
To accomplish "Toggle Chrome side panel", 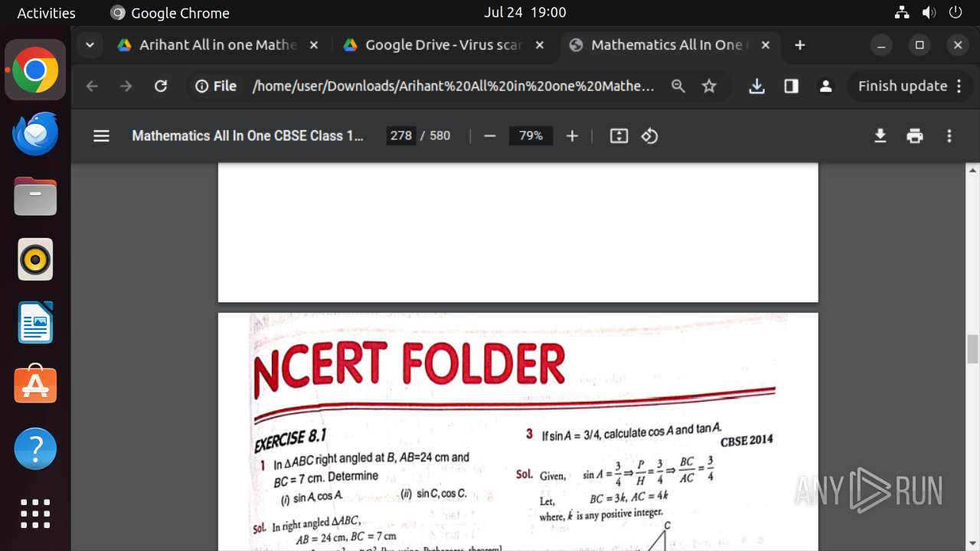I will [791, 86].
